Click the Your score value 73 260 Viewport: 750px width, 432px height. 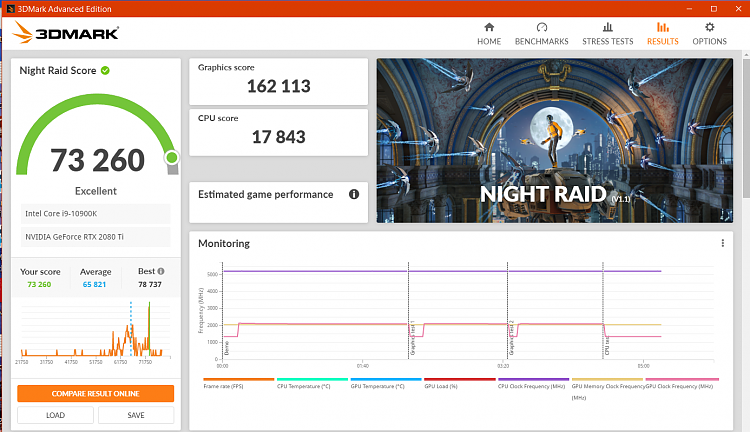(39, 284)
